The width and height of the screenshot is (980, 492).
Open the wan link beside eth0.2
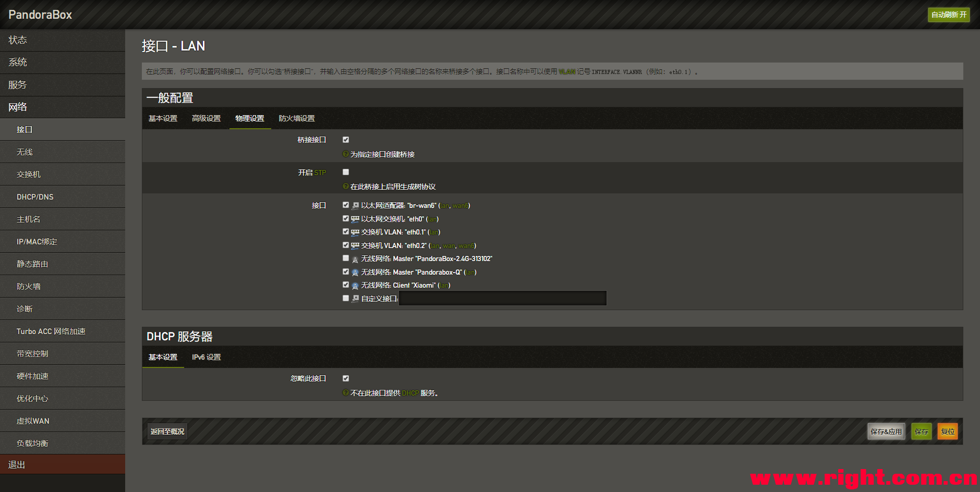449,245
